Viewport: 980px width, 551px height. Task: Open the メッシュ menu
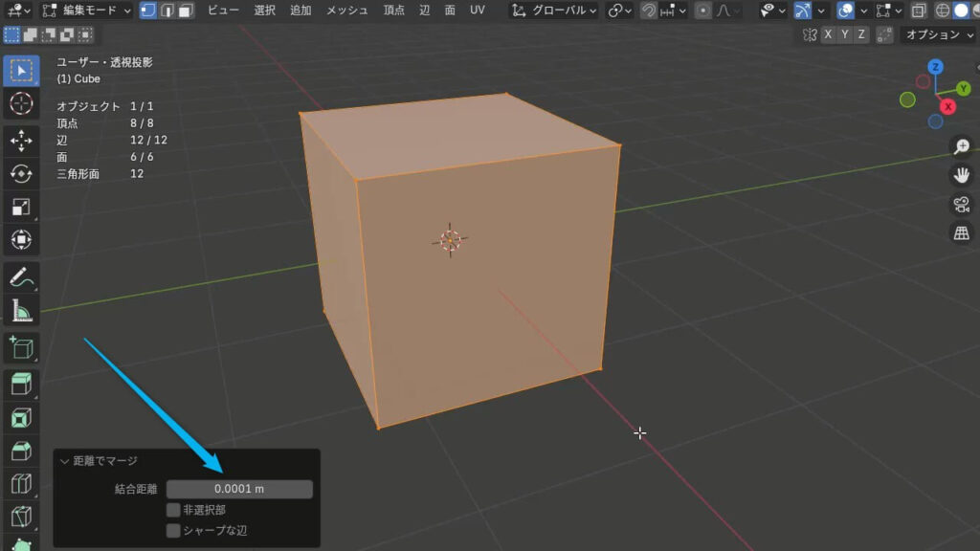(x=346, y=11)
